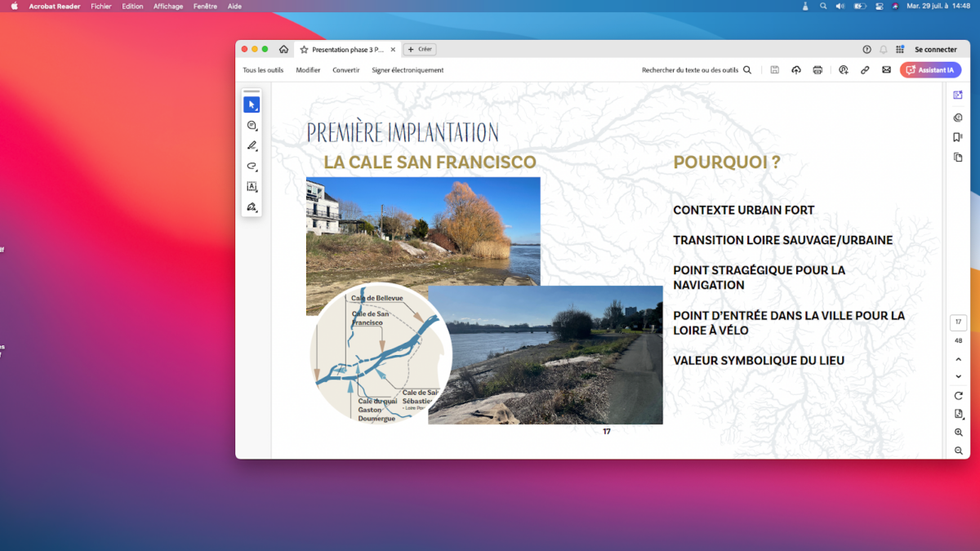Choose the add comment tool
This screenshot has width=980, height=551.
click(x=252, y=125)
